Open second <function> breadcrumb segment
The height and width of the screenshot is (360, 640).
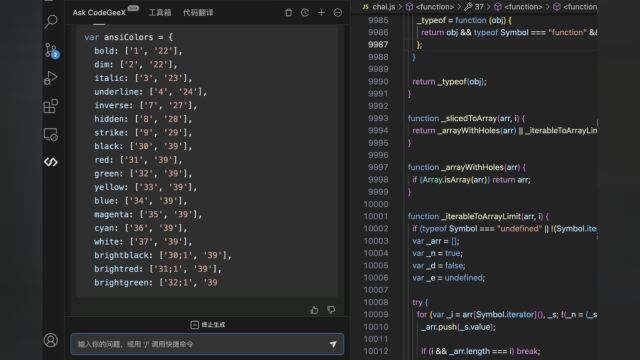click(x=518, y=7)
